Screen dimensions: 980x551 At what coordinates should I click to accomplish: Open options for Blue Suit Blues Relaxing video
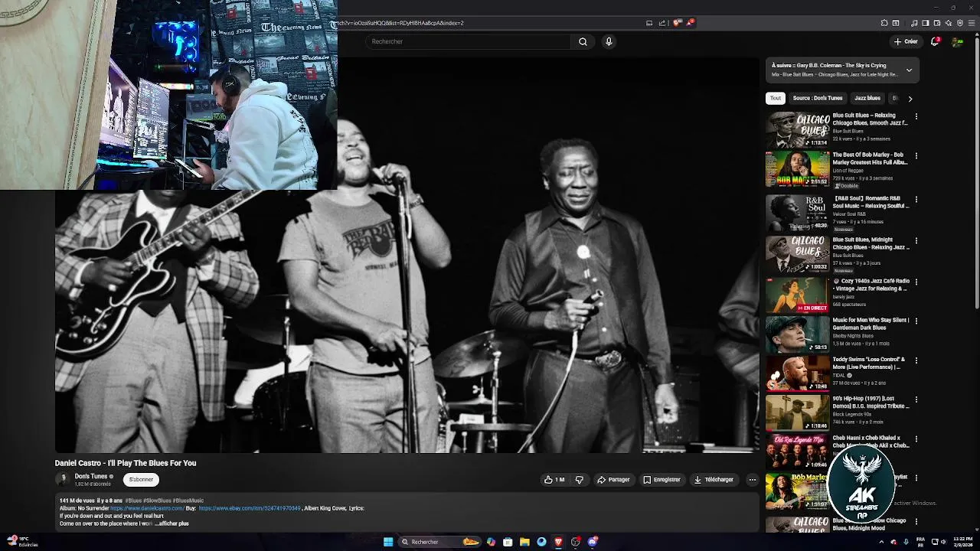[x=916, y=116]
